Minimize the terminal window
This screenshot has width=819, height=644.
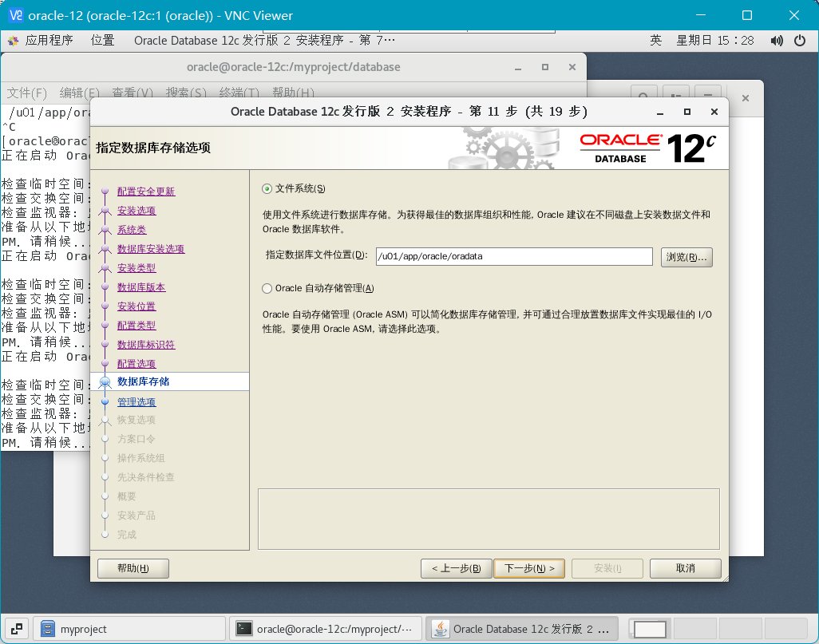pyautogui.click(x=518, y=67)
